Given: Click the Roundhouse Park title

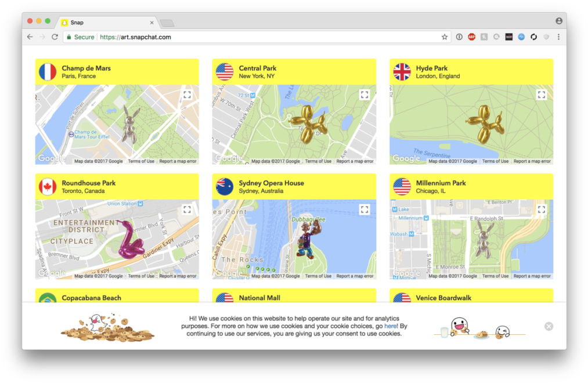Looking at the screenshot, I should pyautogui.click(x=88, y=183).
